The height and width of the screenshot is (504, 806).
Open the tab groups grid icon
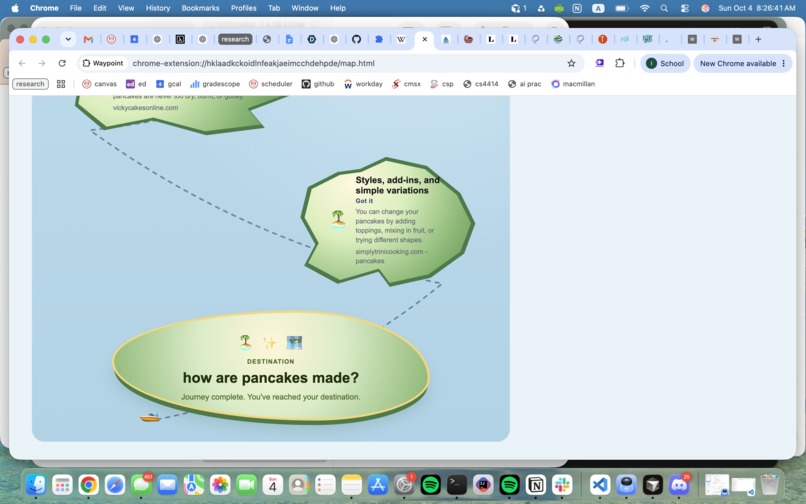pyautogui.click(x=61, y=84)
